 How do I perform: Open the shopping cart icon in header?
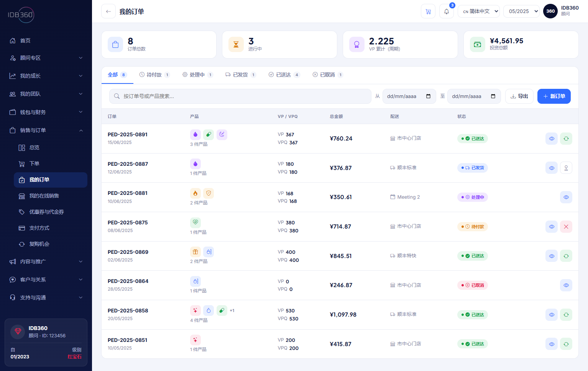tap(428, 11)
